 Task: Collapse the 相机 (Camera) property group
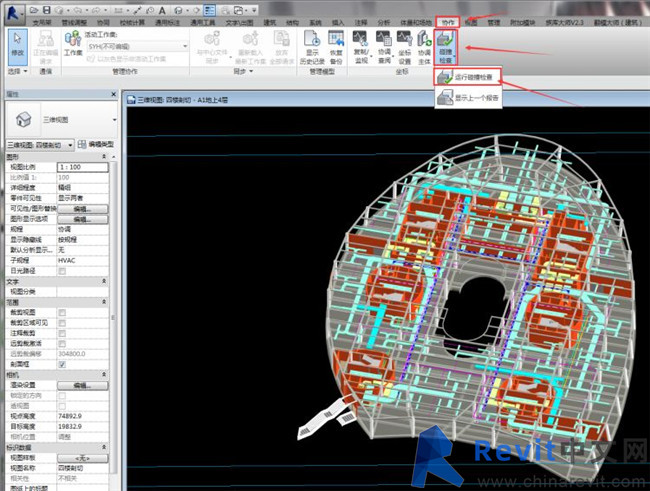[x=104, y=374]
